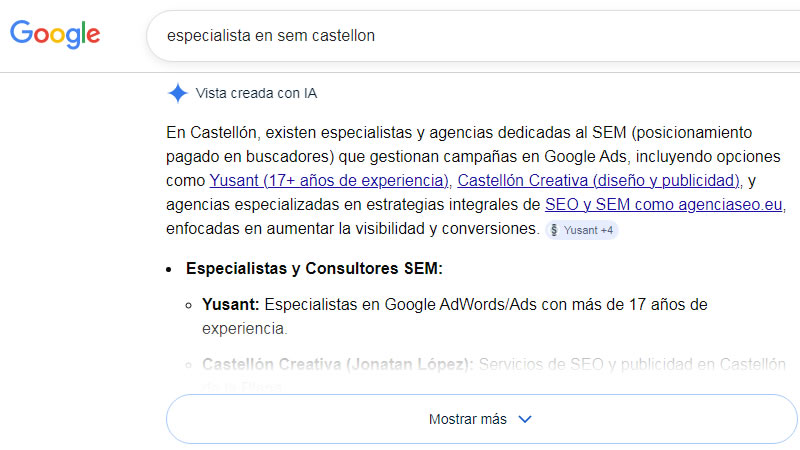Viewport: 800px width, 450px height.
Task: Click the Vista creada con IA label
Action: pyautogui.click(x=257, y=94)
